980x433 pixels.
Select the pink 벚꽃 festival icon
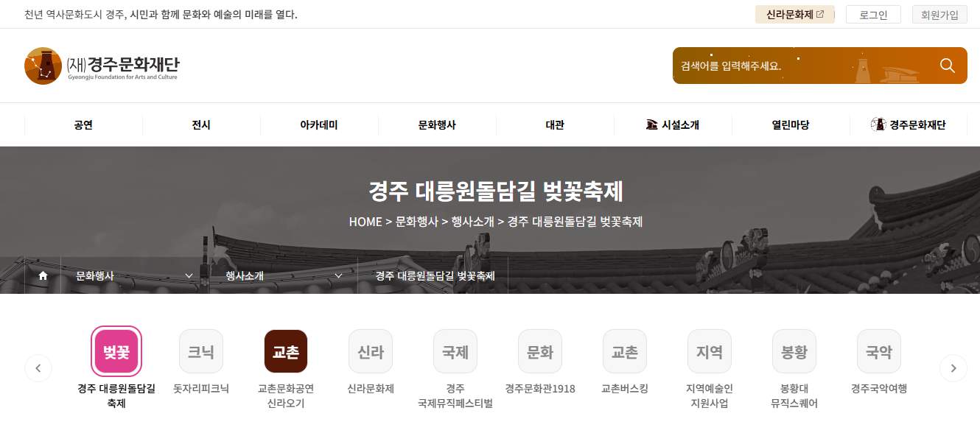tap(116, 351)
